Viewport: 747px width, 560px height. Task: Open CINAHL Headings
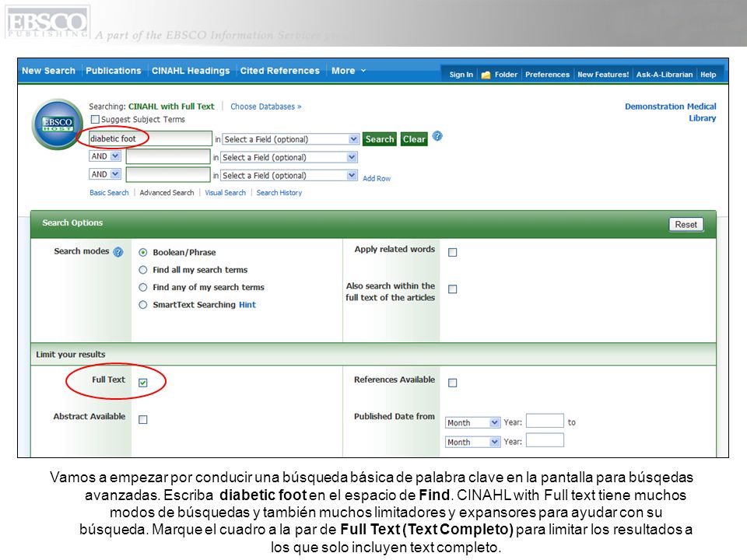pyautogui.click(x=191, y=71)
